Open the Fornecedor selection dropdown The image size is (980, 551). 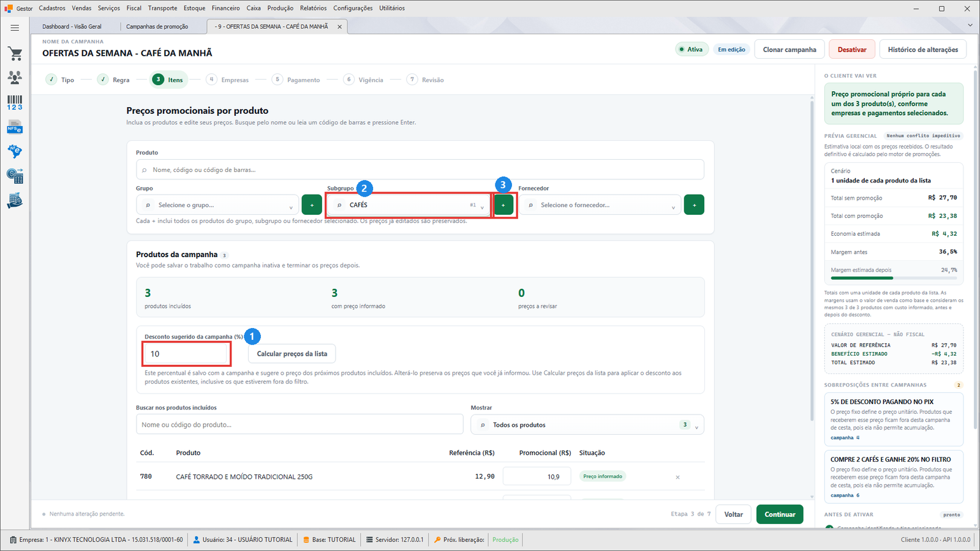click(x=600, y=205)
